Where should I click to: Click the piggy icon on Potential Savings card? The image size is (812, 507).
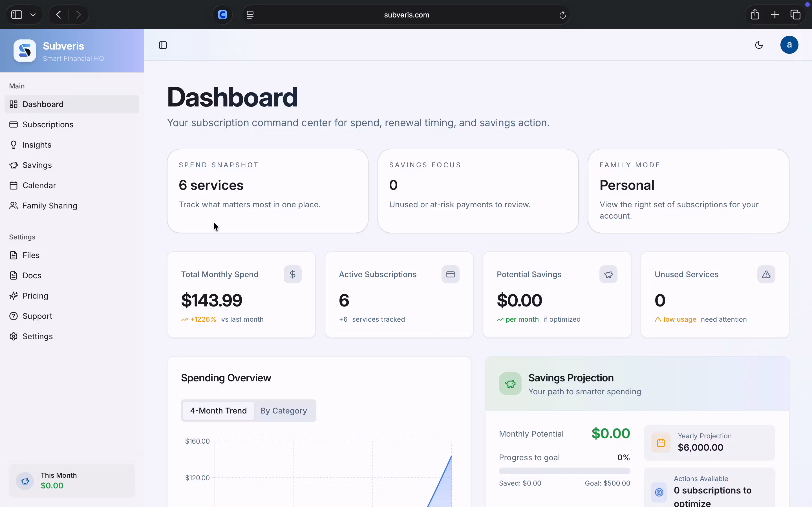coord(608,274)
